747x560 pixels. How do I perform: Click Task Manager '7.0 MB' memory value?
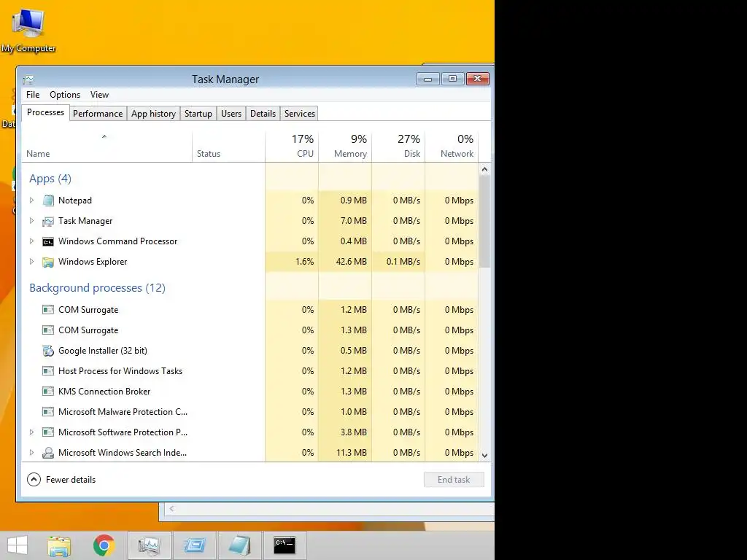click(354, 221)
